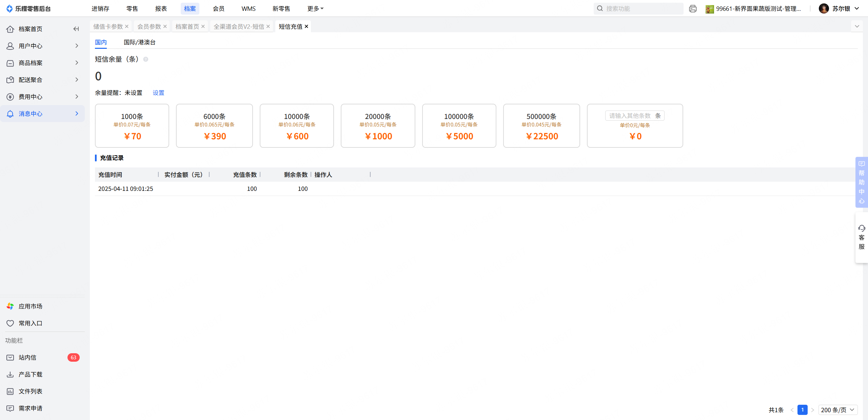The image size is (868, 420).
Task: Switch to the 国际/港澳台 tab
Action: pos(139,42)
